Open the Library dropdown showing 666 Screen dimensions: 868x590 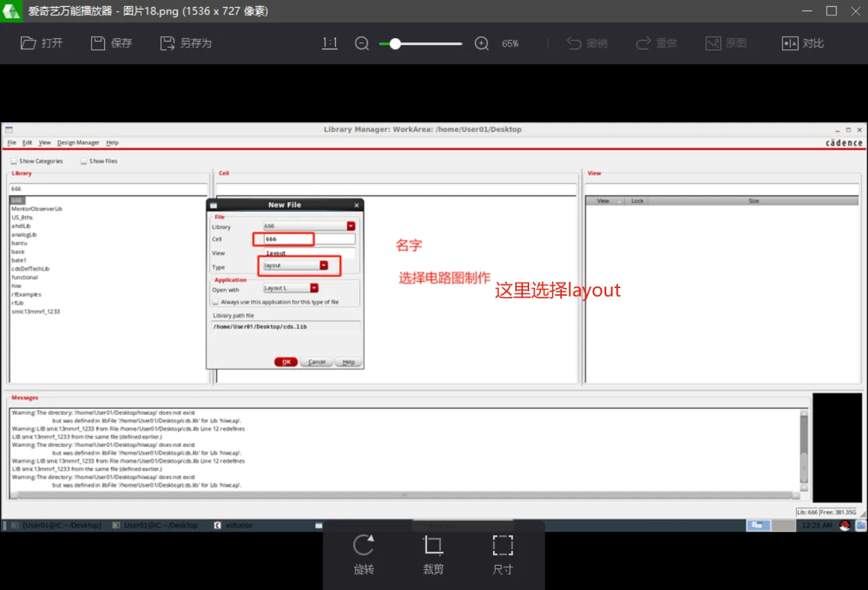[351, 226]
